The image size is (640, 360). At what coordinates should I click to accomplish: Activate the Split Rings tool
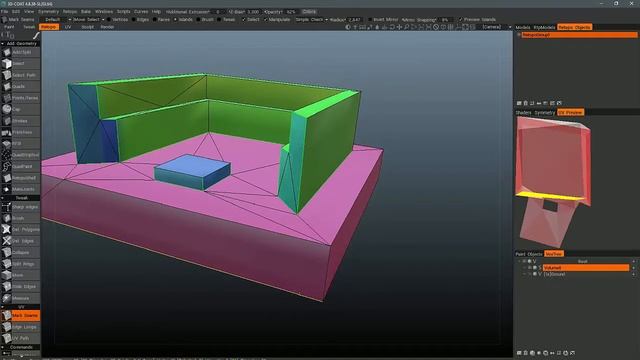(20, 264)
